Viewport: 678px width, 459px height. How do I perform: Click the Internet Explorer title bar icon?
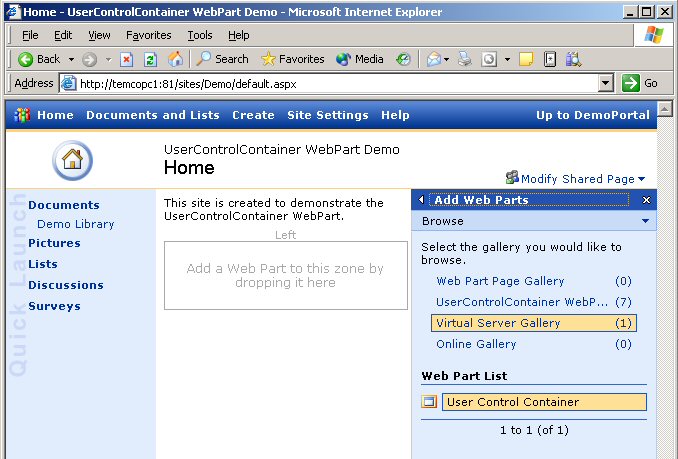pyautogui.click(x=13, y=11)
